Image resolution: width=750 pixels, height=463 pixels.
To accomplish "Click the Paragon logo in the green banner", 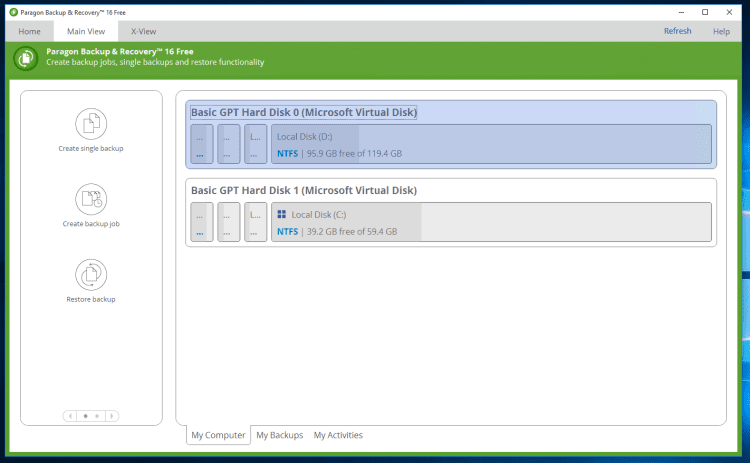I will coord(26,58).
